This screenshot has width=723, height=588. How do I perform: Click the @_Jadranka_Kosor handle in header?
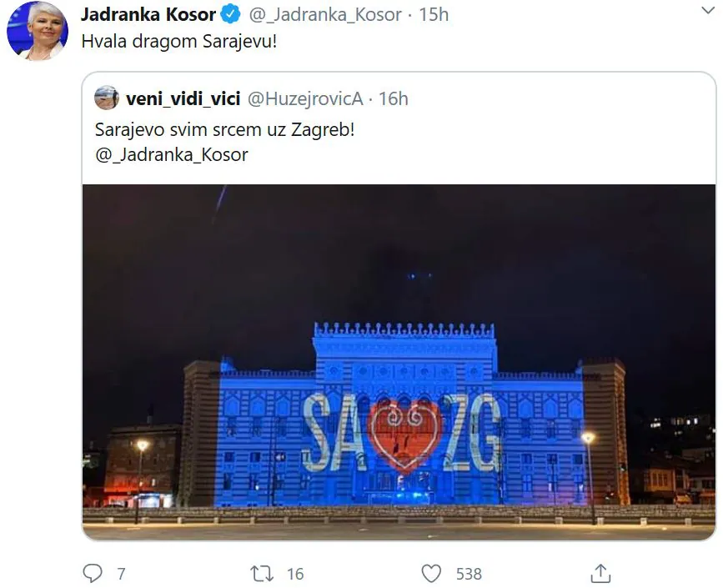[325, 15]
